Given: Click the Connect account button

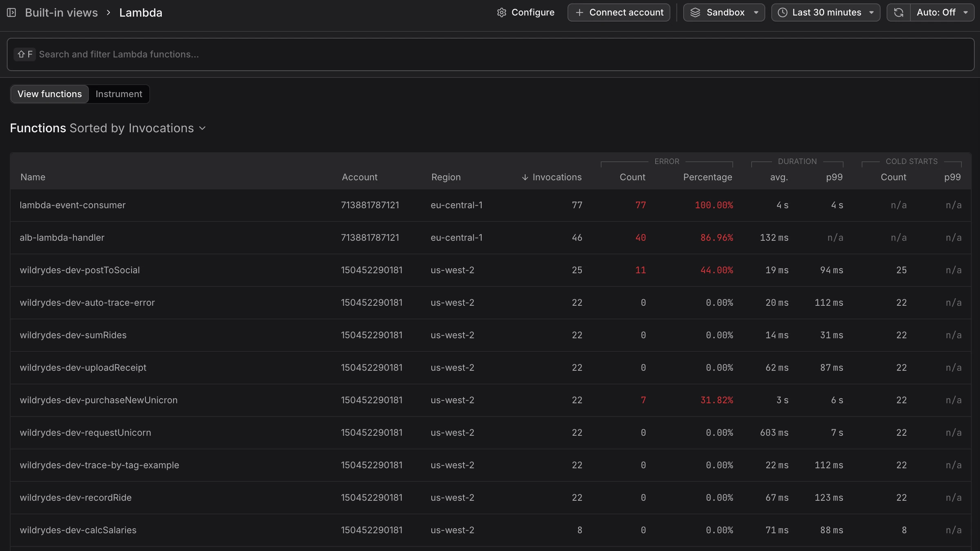Looking at the screenshot, I should coord(619,13).
